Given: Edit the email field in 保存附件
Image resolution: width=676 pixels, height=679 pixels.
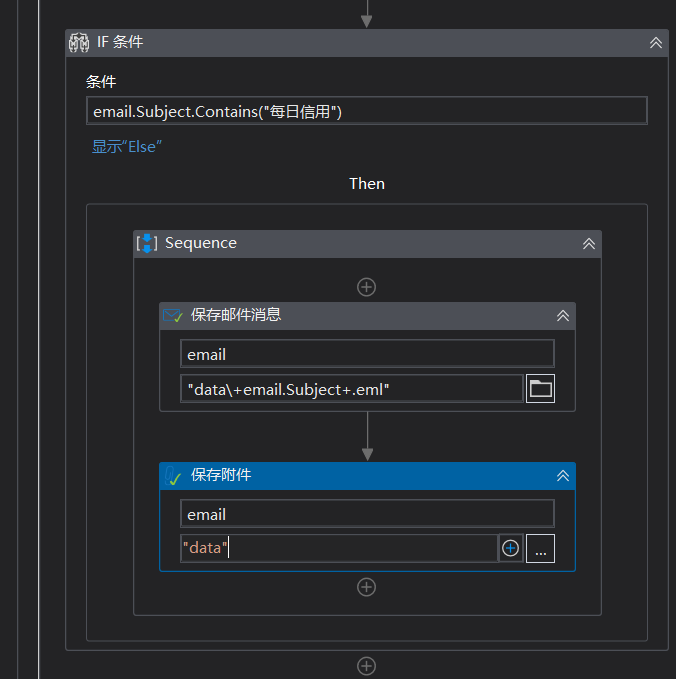Looking at the screenshot, I should 367,514.
